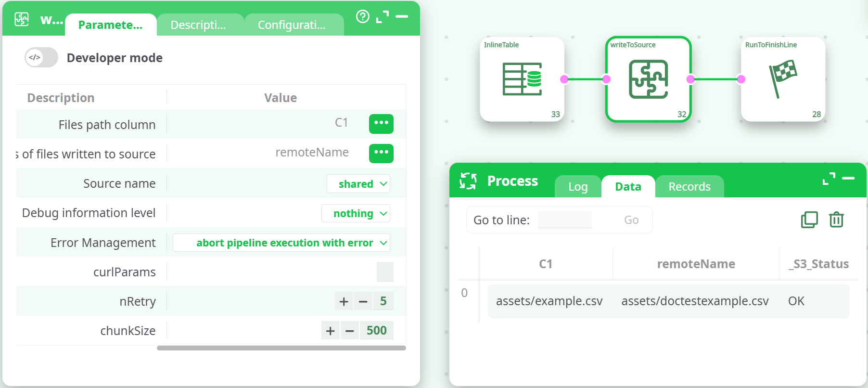This screenshot has width=868, height=388.
Task: Decrease chunkSize value with minus
Action: [350, 331]
